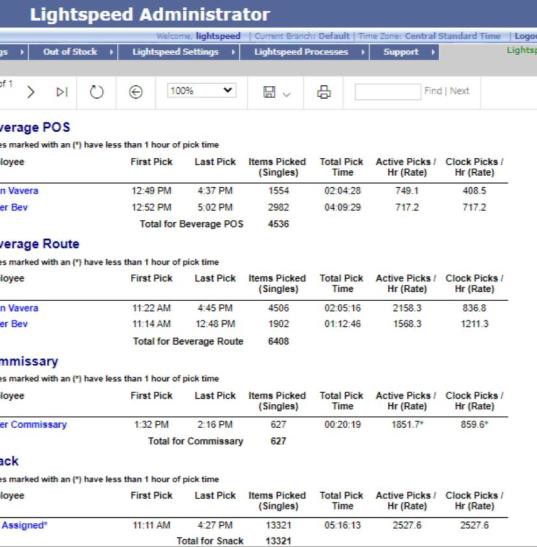Open the Support menu
Image resolution: width=537 pixels, height=547 pixels.
pyautogui.click(x=401, y=52)
